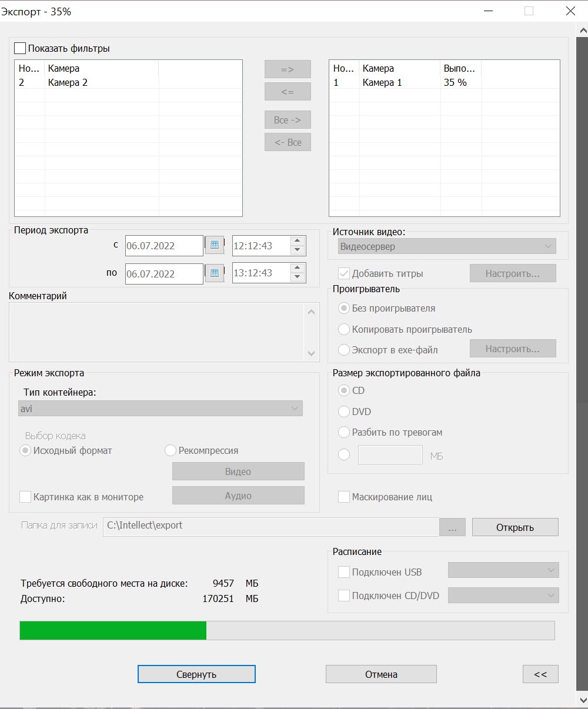
Task: Collapse the panel with the << button
Action: click(x=540, y=674)
